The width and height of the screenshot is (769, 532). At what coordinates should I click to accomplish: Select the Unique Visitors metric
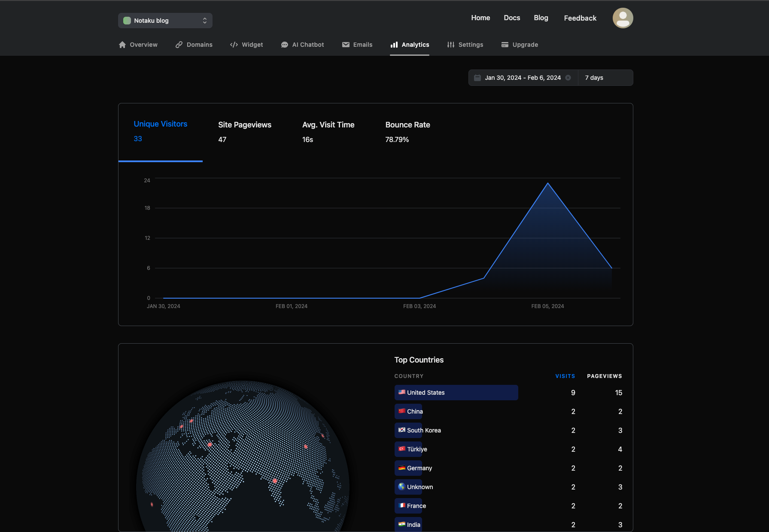[x=161, y=131]
